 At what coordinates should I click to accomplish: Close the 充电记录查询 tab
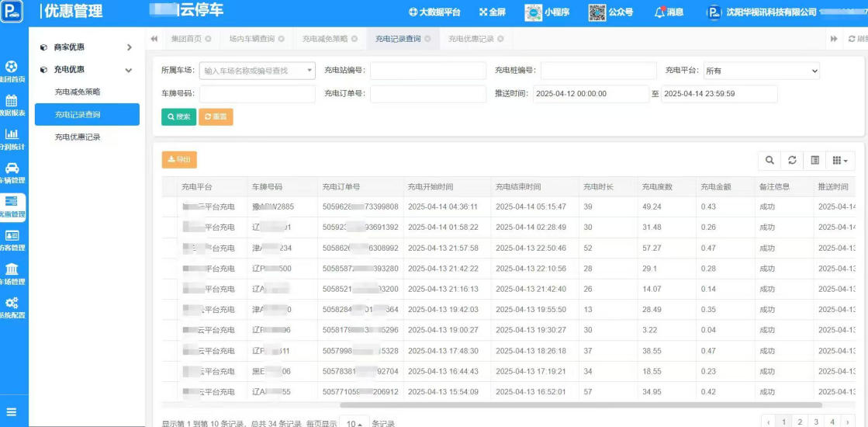click(x=427, y=40)
